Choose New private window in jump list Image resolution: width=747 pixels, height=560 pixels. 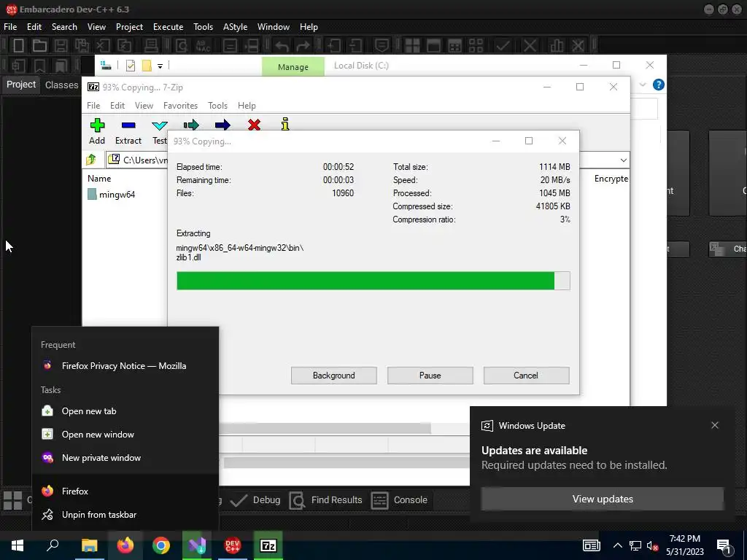125,458
